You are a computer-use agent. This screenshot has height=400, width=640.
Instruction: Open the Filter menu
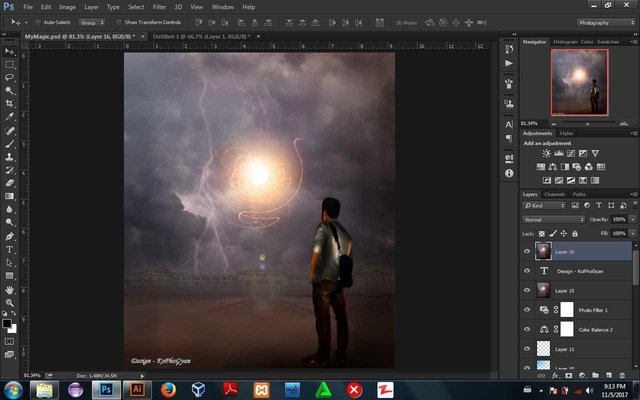pyautogui.click(x=159, y=6)
